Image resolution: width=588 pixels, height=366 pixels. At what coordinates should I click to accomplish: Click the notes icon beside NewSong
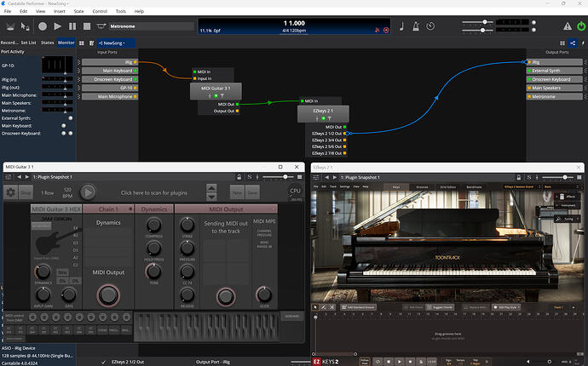point(91,43)
